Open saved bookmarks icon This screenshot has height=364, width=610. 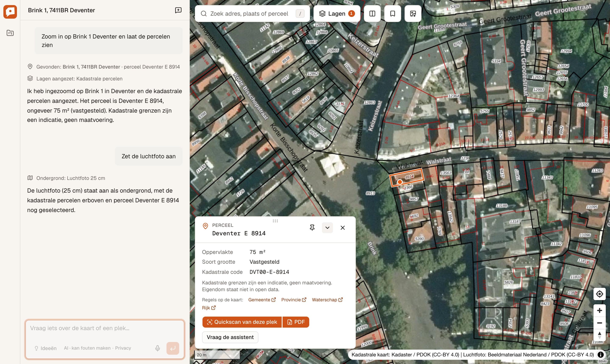392,14
